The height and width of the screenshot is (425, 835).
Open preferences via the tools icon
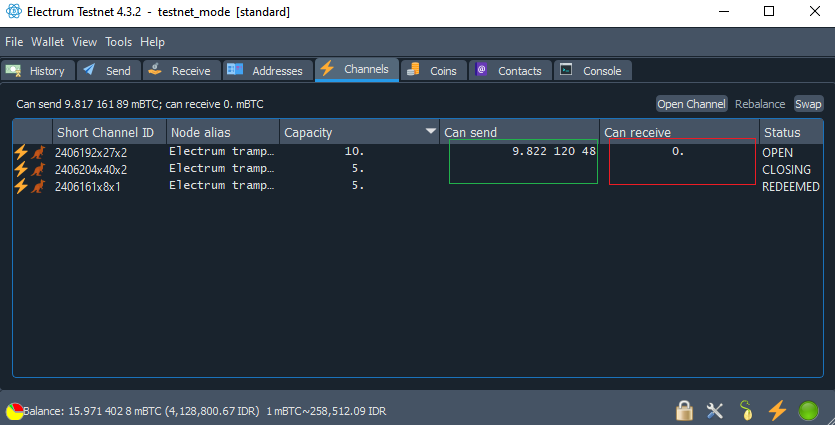pos(715,411)
